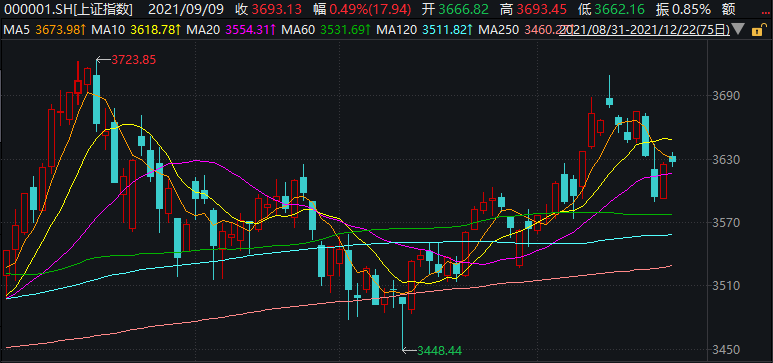Screen dimensions: 773x363
Task: Click the 000001.SH 上证指数 title
Action: pos(70,9)
